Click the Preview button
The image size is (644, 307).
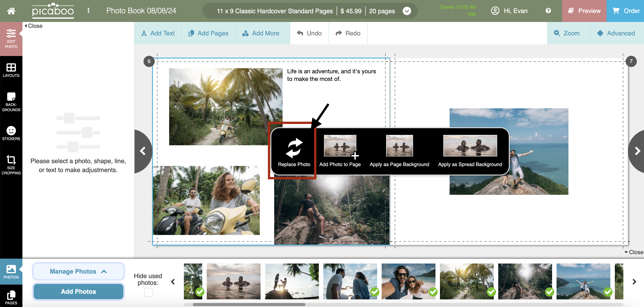click(584, 11)
